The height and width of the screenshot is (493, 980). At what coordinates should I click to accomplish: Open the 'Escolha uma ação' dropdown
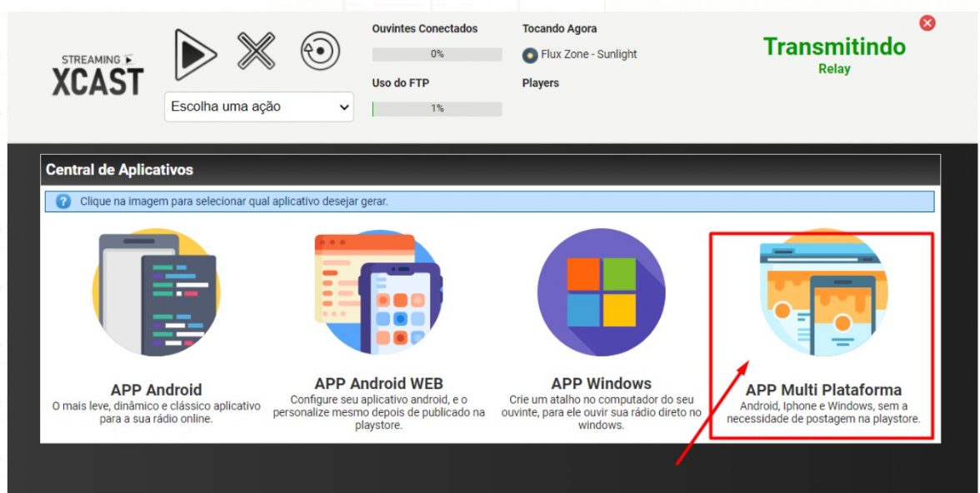pyautogui.click(x=258, y=107)
